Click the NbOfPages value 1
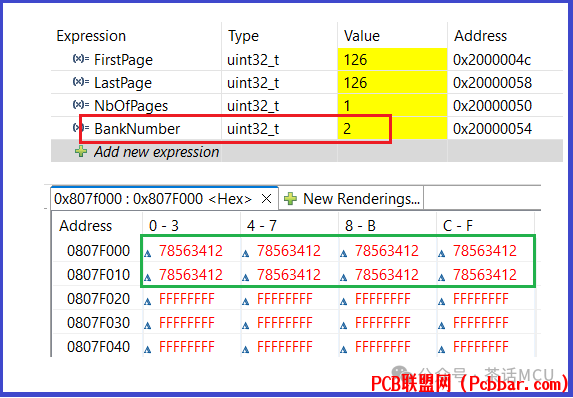This screenshot has height=398, width=573. [347, 106]
